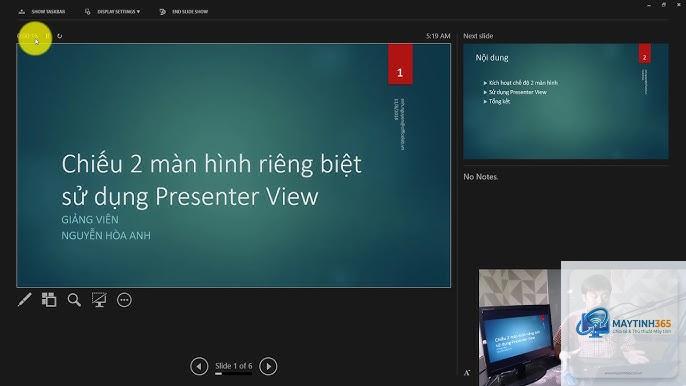The image size is (686, 386).
Task: Click the Next slide preview thumbnail
Action: pos(566,101)
